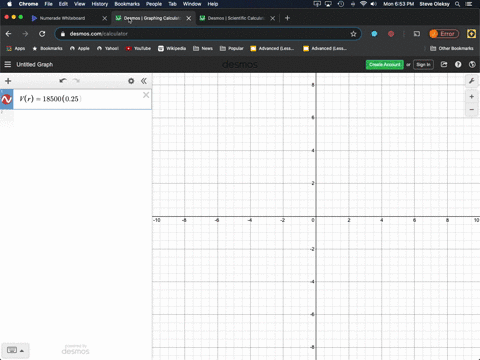Screen dimensions: 480x360
Task: Undo the last expression edit
Action: (x=63, y=81)
